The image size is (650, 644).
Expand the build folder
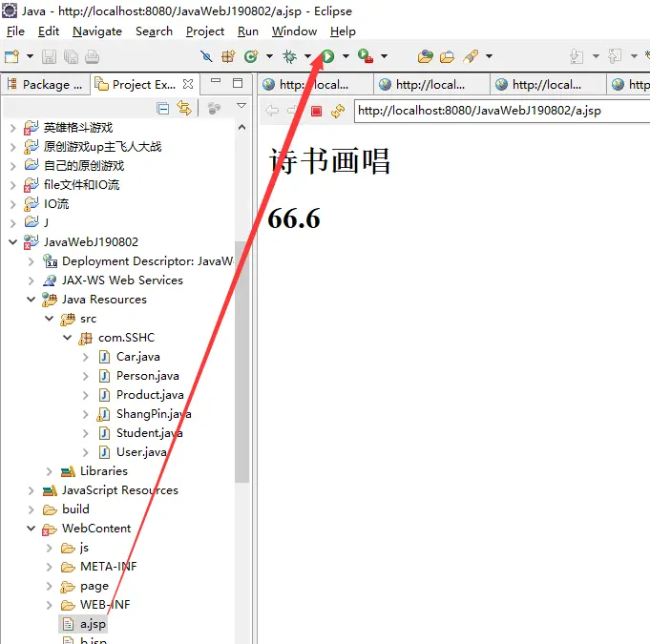pyautogui.click(x=31, y=509)
